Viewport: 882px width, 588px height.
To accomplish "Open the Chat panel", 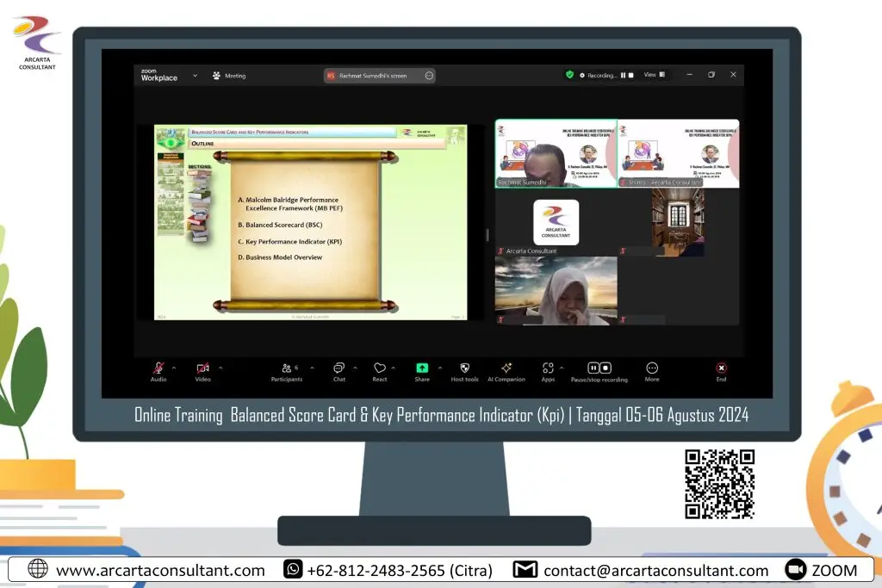I will 339,368.
